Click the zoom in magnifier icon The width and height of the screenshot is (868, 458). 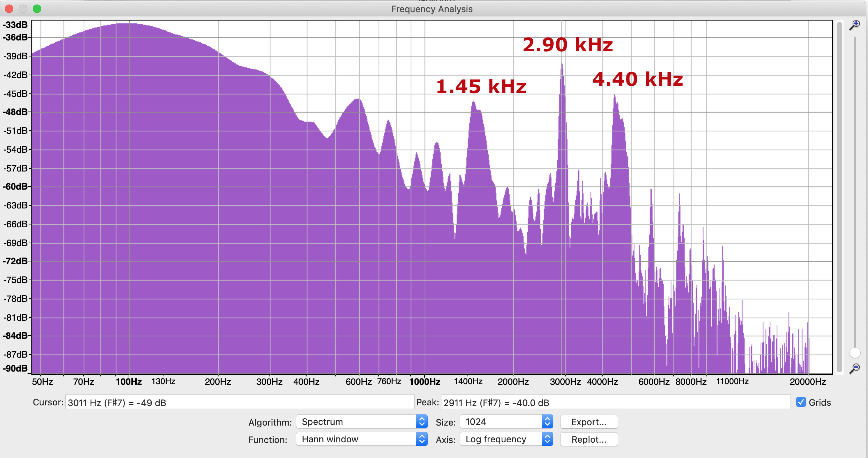(x=855, y=25)
